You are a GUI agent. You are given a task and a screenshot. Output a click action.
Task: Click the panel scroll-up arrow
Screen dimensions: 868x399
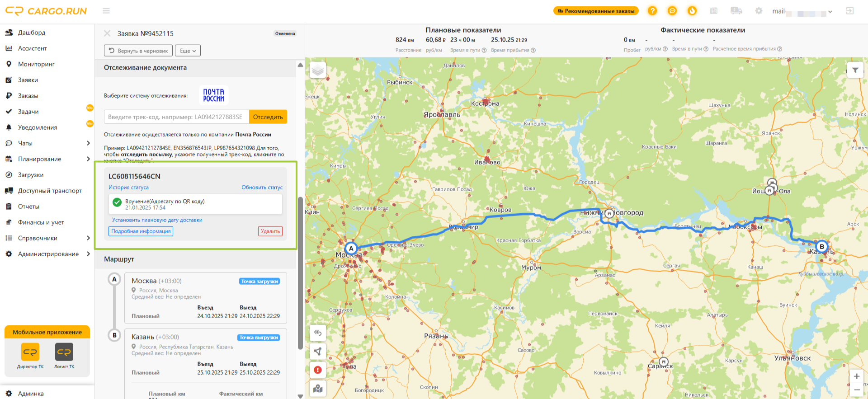tap(300, 65)
